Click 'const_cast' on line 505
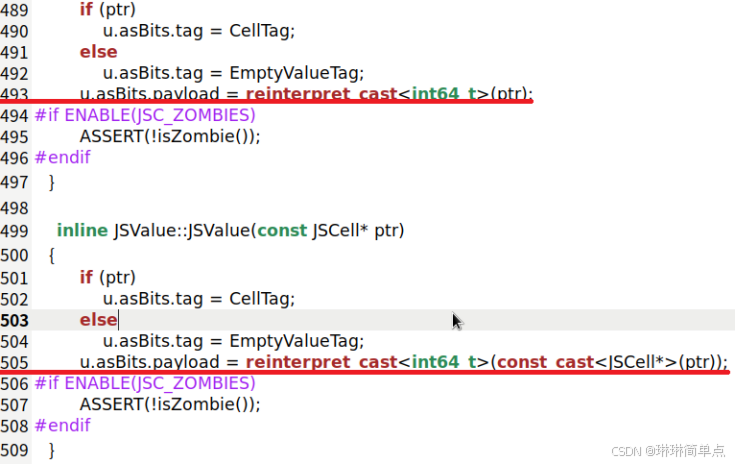 (545, 362)
